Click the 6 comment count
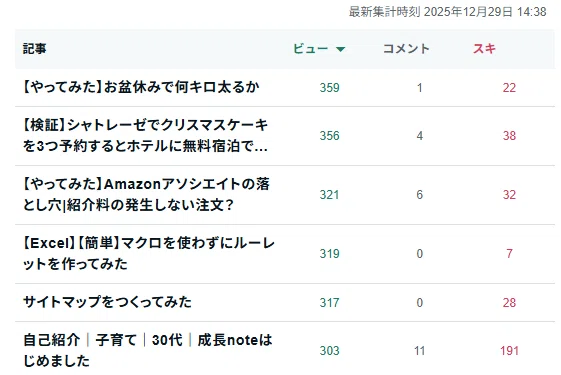The height and width of the screenshot is (375, 561). [x=420, y=195]
